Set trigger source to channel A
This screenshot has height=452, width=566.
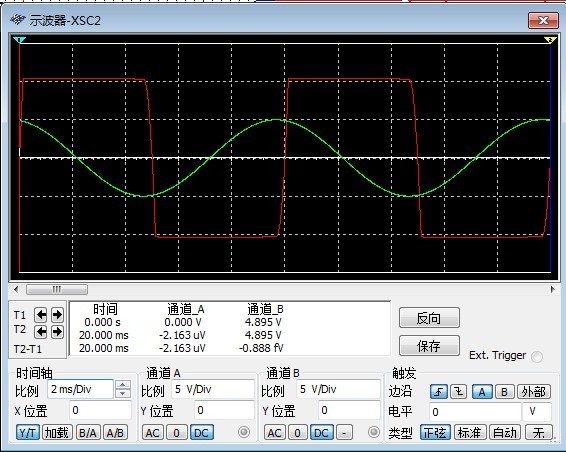(x=482, y=392)
